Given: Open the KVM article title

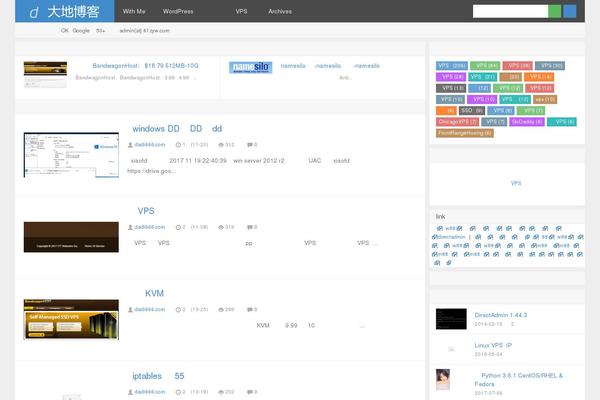Looking at the screenshot, I should [x=154, y=294].
